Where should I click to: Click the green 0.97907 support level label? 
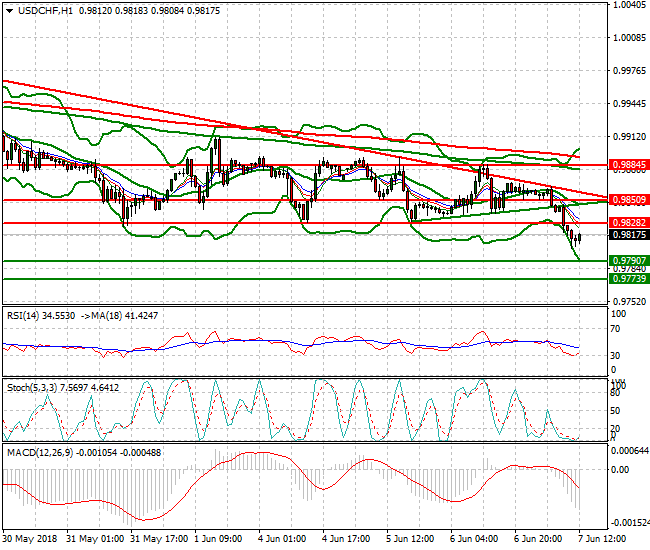629,261
